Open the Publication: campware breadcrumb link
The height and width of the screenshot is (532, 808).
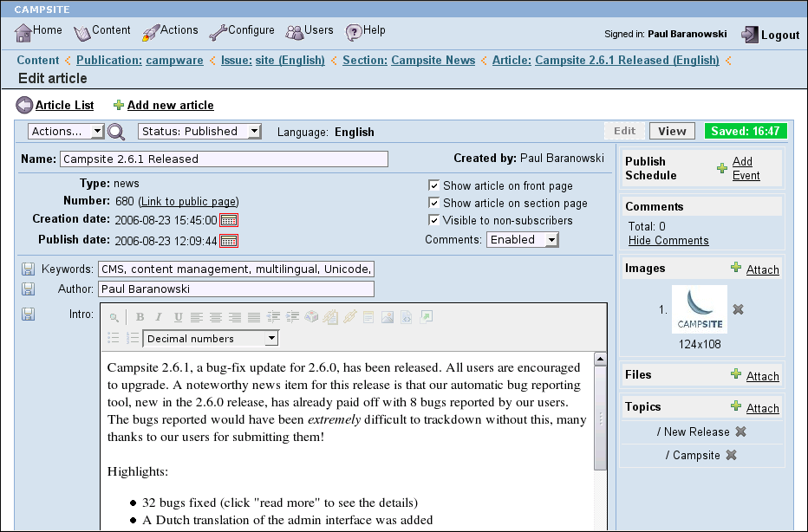pyautogui.click(x=140, y=61)
